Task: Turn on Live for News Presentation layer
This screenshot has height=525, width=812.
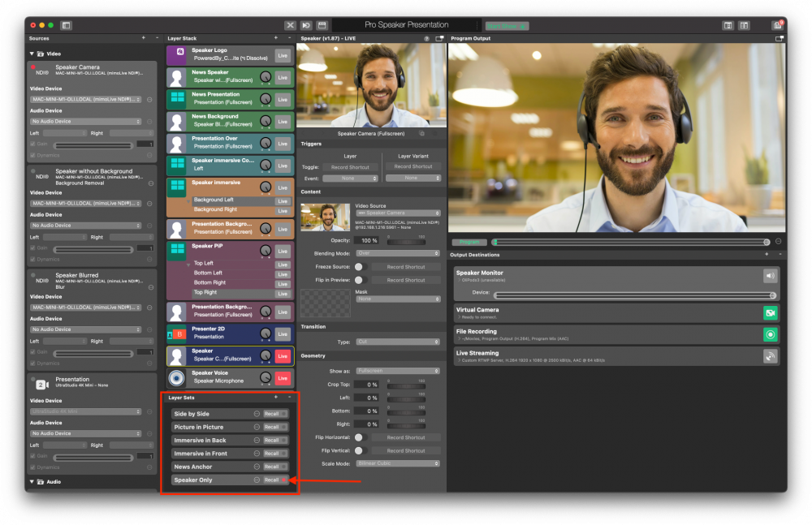Action: [283, 100]
